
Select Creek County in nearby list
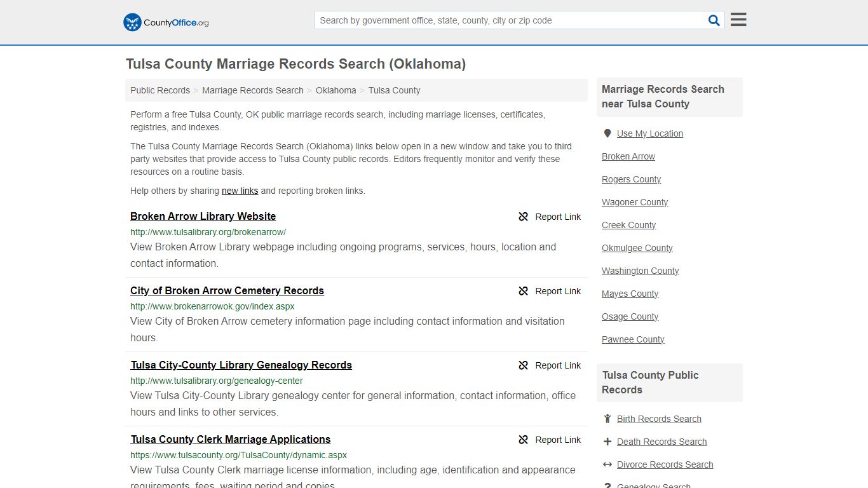pyautogui.click(x=628, y=225)
